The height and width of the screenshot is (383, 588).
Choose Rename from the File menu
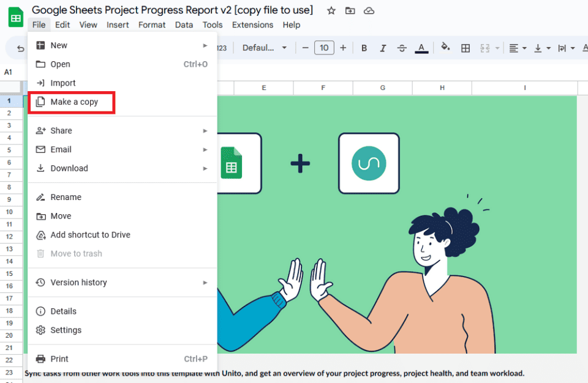(64, 196)
